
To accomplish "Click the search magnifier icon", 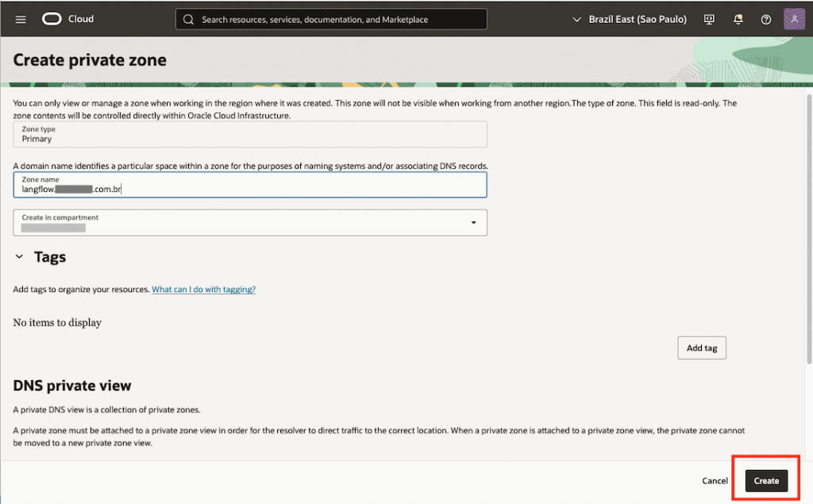I will (188, 20).
